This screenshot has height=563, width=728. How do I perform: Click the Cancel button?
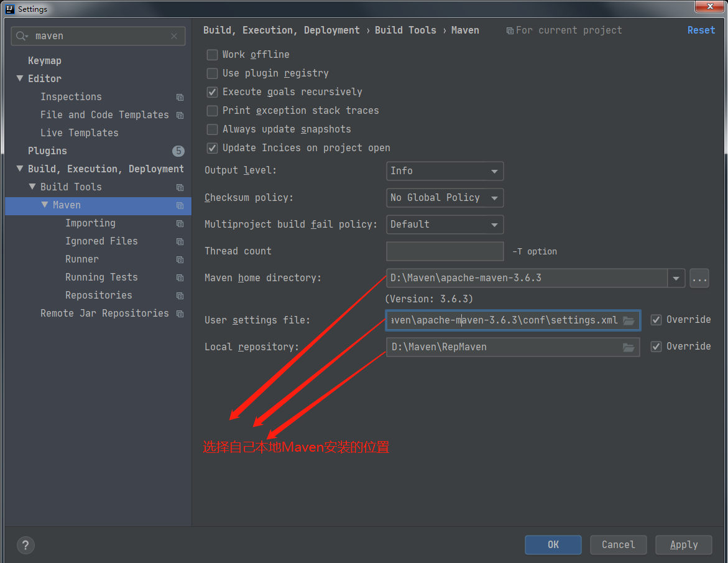pyautogui.click(x=619, y=545)
